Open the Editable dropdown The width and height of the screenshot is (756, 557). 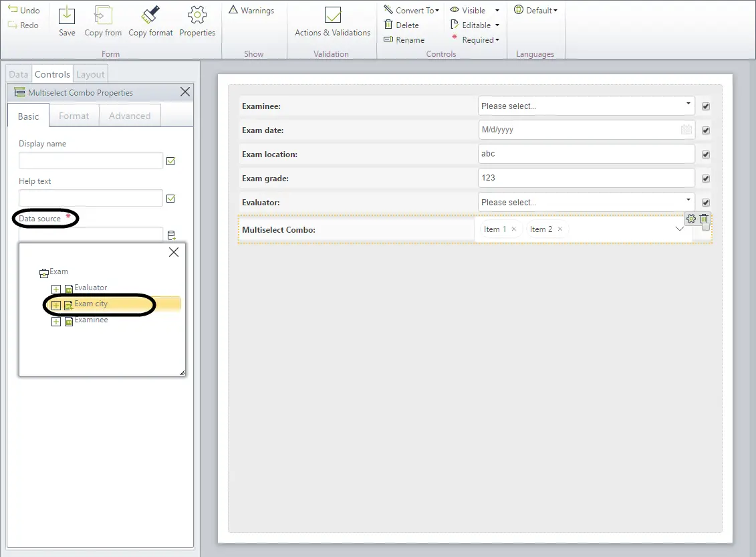[x=475, y=25]
